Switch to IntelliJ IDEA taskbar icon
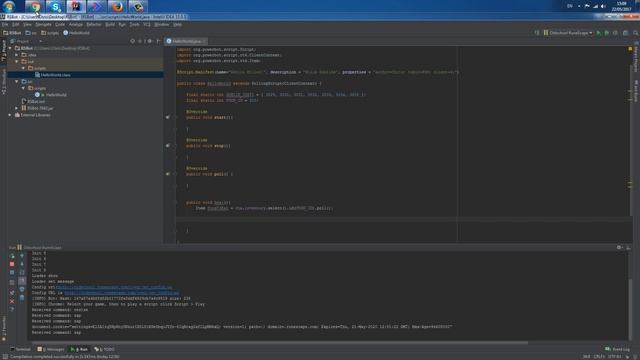Screen dimensions: 640x360 76,7
